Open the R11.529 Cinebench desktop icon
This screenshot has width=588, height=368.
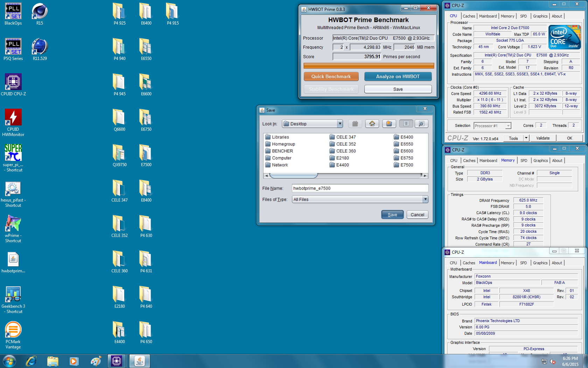[x=40, y=49]
